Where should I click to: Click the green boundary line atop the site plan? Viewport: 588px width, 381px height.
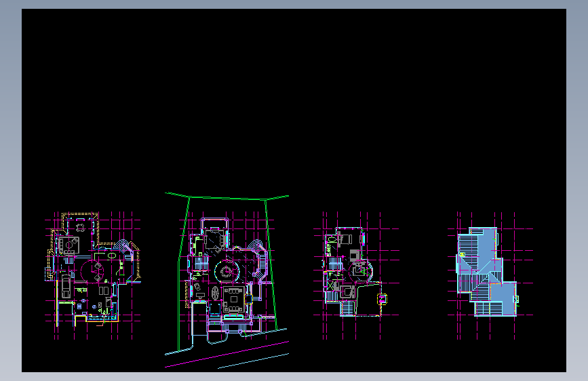pos(227,197)
